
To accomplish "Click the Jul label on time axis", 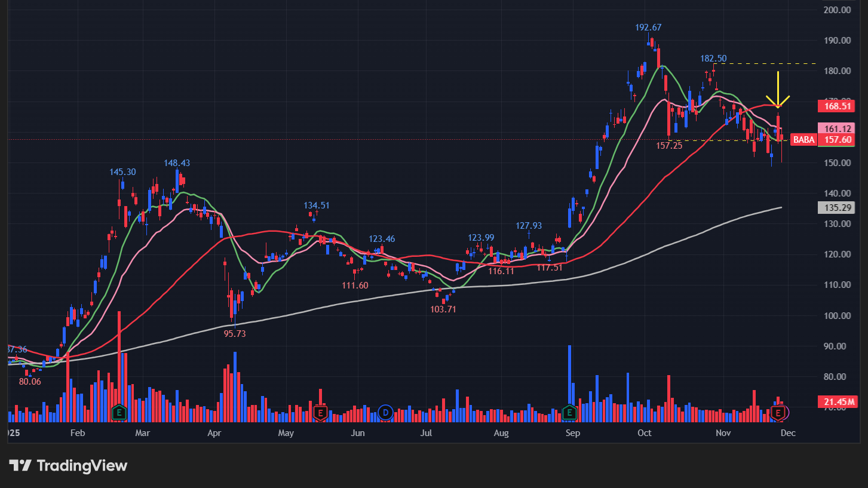I will [x=426, y=433].
